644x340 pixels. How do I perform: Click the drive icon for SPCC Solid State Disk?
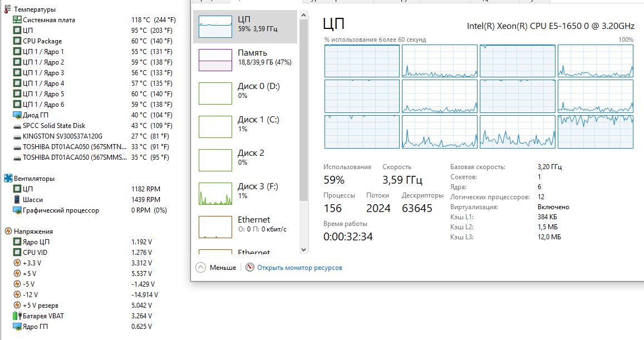[17, 126]
